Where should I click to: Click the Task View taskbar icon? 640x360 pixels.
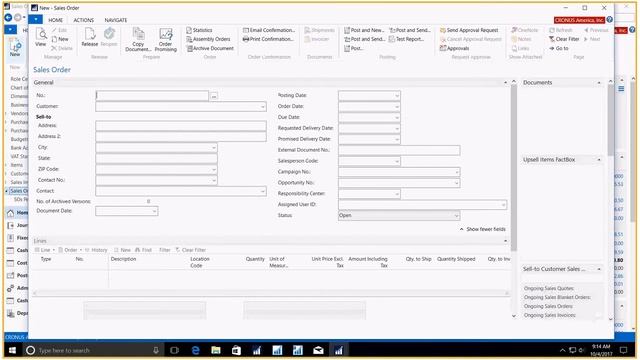(175, 350)
